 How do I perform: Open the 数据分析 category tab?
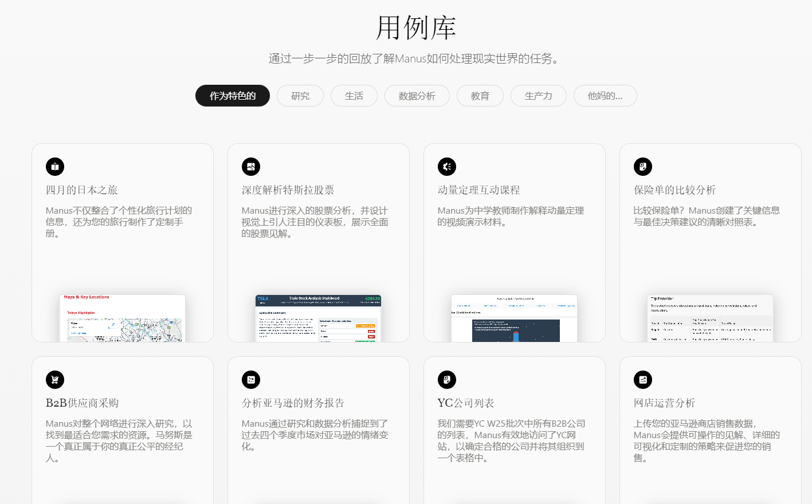pos(417,96)
